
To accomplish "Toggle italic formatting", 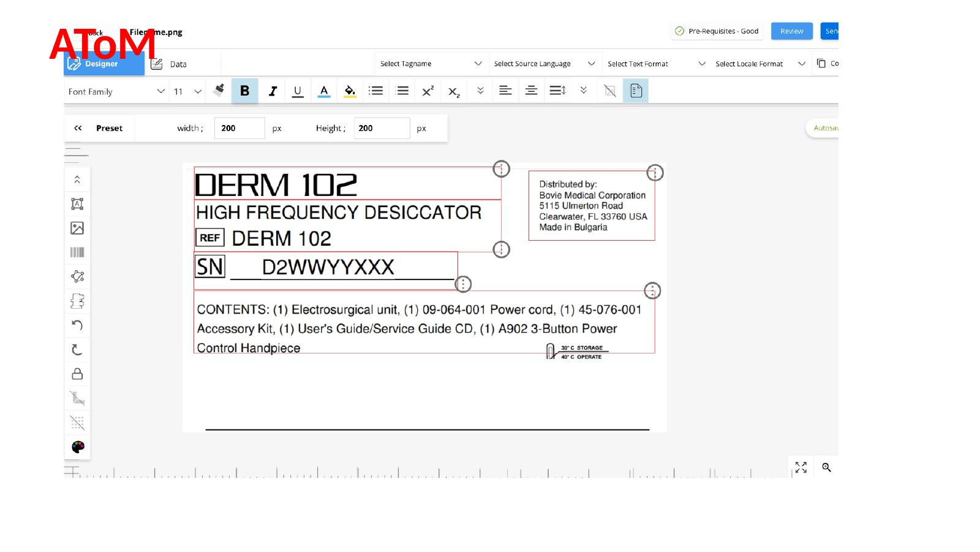I will 273,91.
